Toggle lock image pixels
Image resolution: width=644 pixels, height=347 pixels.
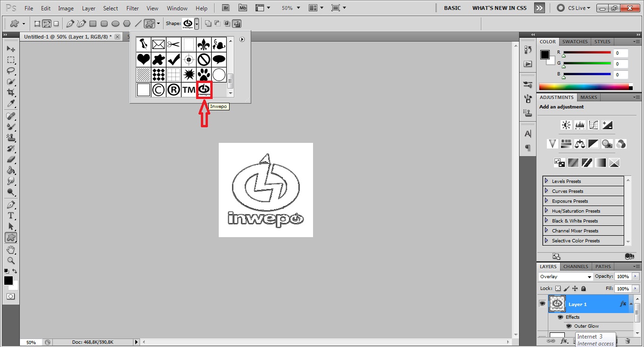[x=567, y=289]
